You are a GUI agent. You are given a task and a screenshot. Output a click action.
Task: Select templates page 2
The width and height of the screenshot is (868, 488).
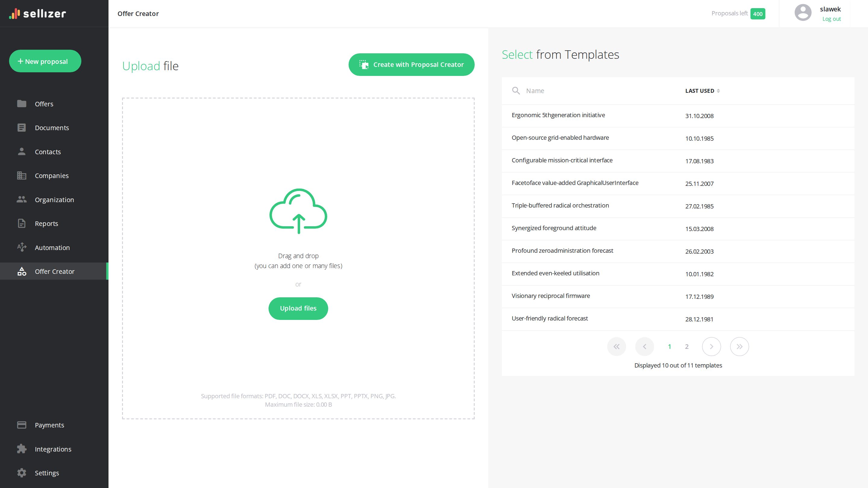click(687, 346)
